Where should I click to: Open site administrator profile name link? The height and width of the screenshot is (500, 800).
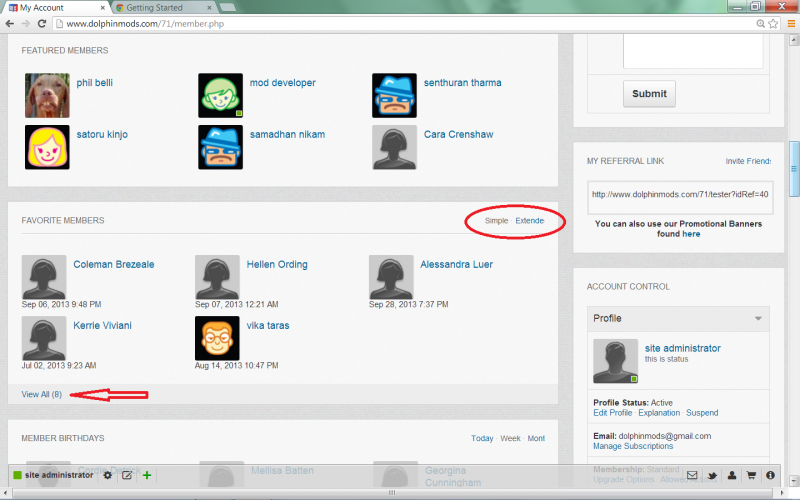pos(682,348)
